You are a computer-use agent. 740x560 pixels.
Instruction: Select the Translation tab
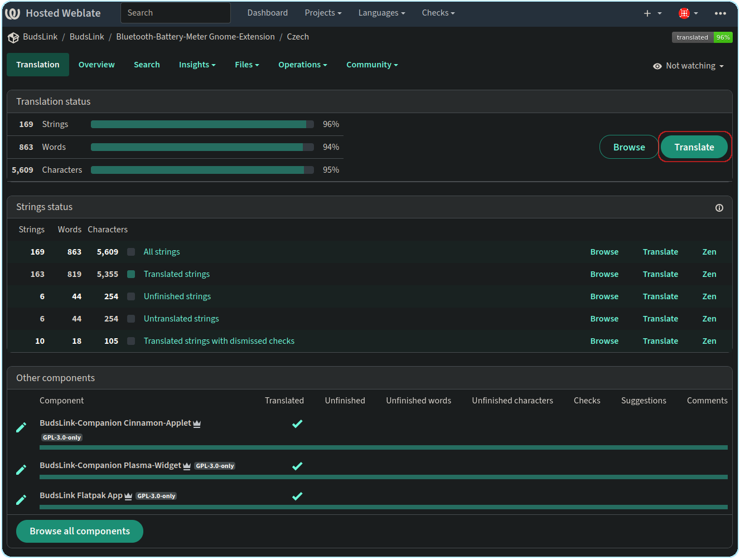pyautogui.click(x=38, y=65)
